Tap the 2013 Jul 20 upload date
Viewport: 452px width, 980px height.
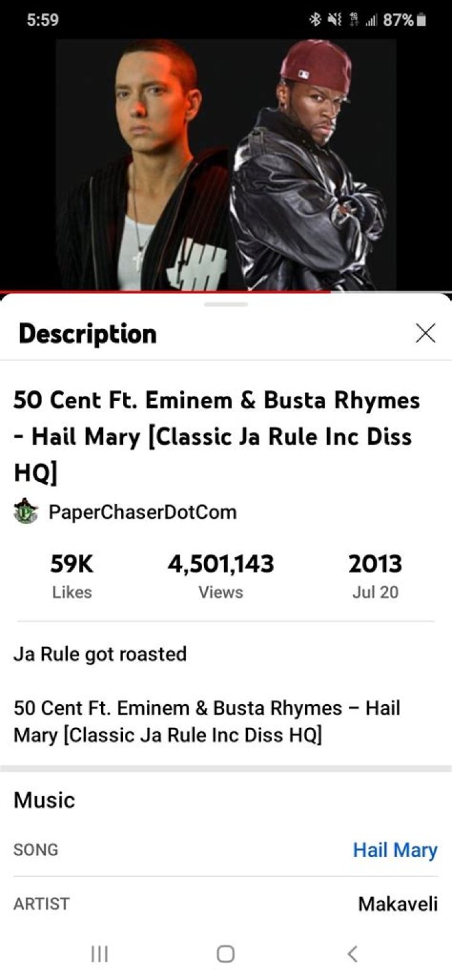pos(375,576)
